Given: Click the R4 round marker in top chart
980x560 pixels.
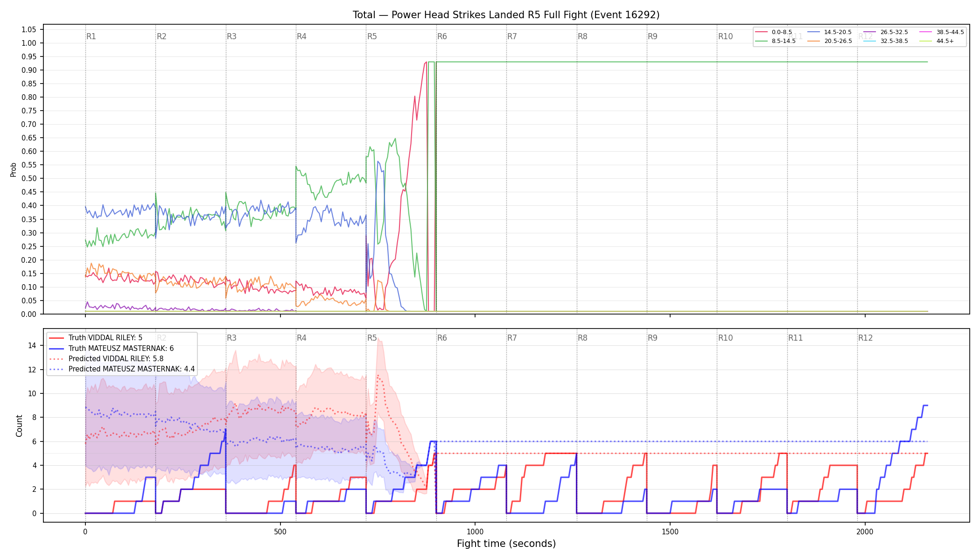Looking at the screenshot, I should 302,36.
